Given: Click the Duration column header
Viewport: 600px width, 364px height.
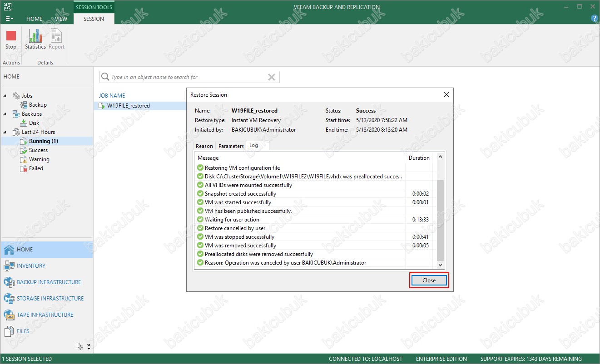Looking at the screenshot, I should (x=419, y=158).
